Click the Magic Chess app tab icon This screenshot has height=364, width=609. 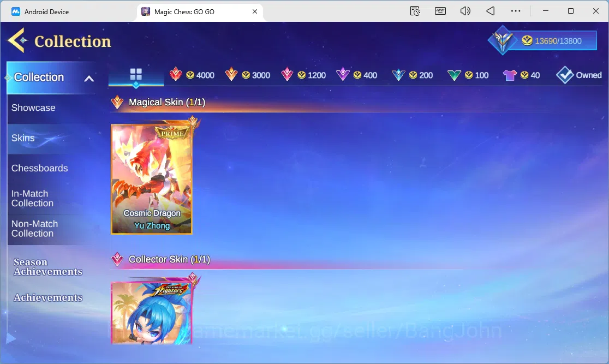146,11
